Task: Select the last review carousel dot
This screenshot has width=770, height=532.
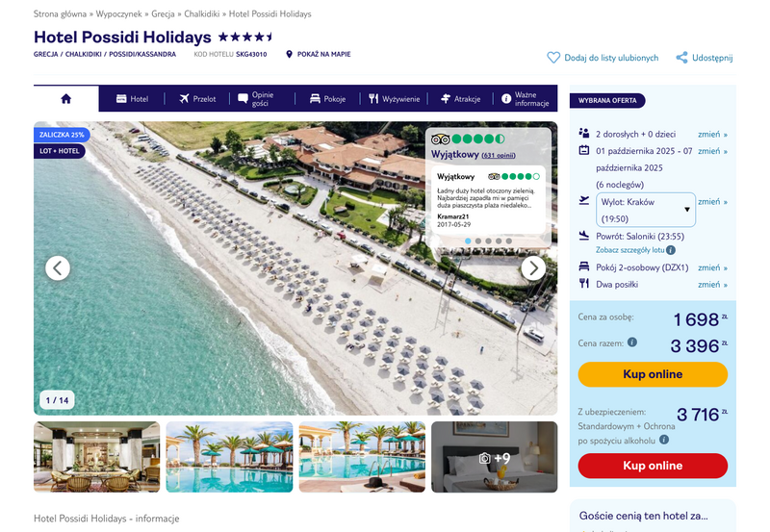Action: pyautogui.click(x=509, y=241)
